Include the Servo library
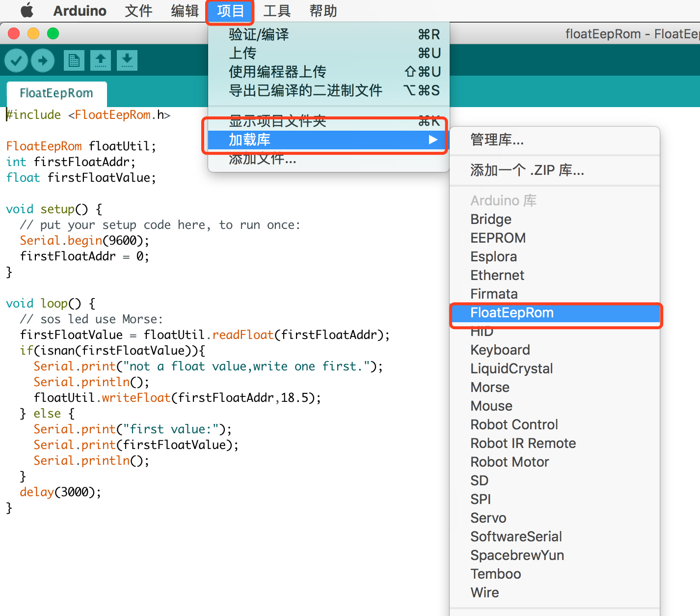Viewport: 700px width, 616px height. click(x=555, y=518)
